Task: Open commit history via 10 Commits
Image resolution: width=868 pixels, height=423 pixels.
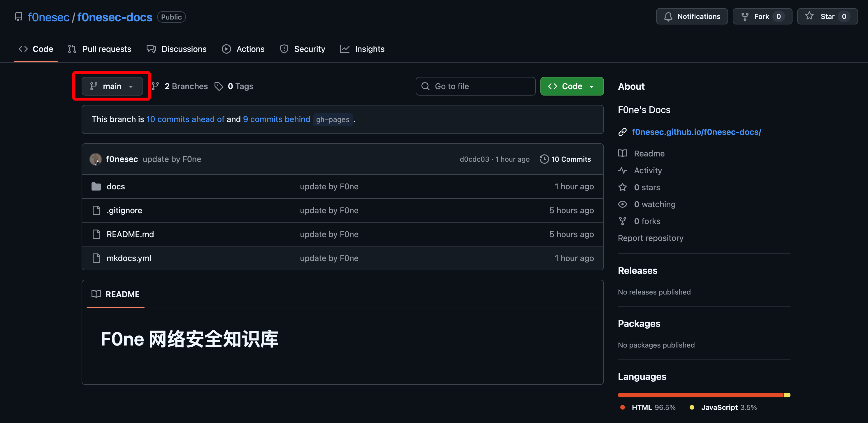Action: click(565, 159)
